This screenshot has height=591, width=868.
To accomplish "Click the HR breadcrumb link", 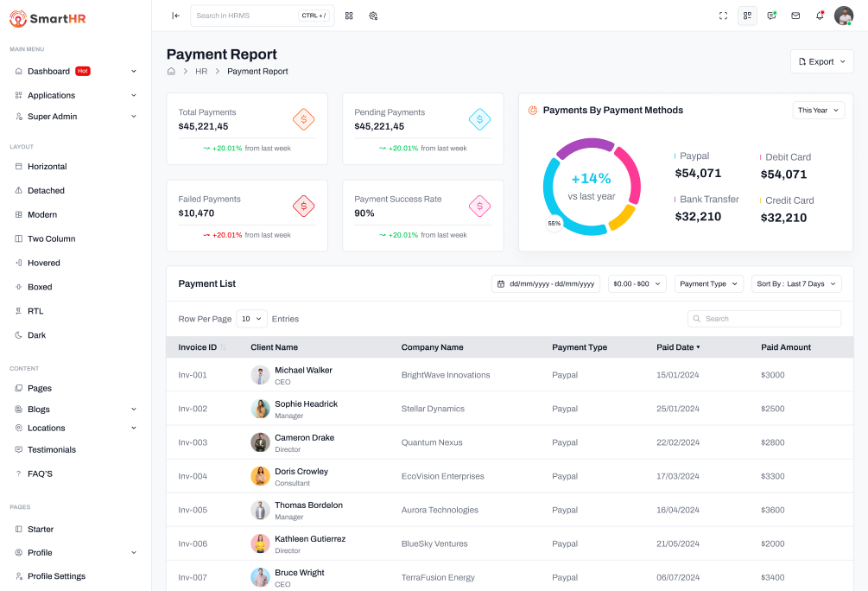I will tap(201, 72).
